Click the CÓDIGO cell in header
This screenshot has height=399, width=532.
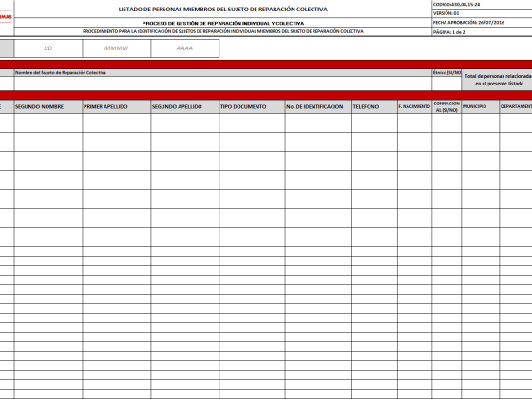[x=482, y=5]
